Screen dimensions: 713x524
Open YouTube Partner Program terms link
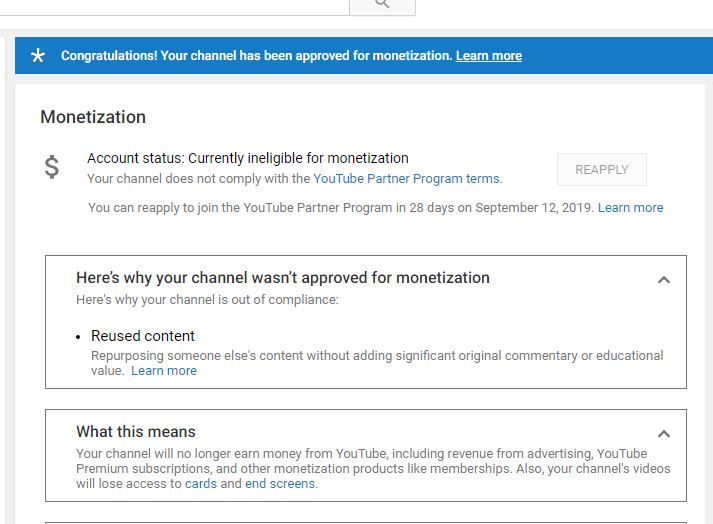pyautogui.click(x=407, y=179)
